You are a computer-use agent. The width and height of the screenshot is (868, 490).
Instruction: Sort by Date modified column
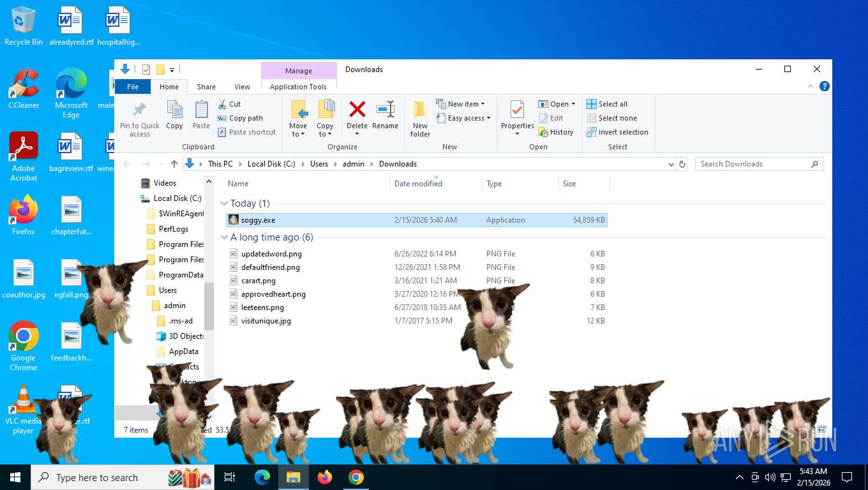[436, 184]
